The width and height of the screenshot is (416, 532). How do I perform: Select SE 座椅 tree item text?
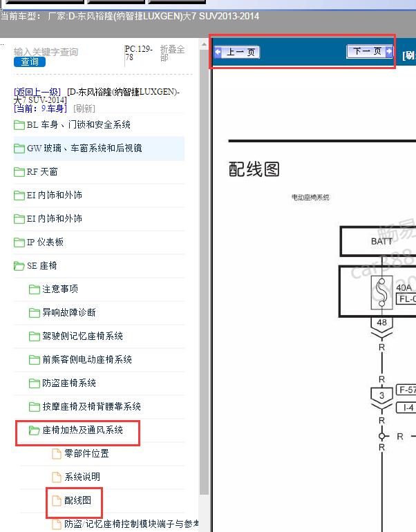(x=41, y=266)
